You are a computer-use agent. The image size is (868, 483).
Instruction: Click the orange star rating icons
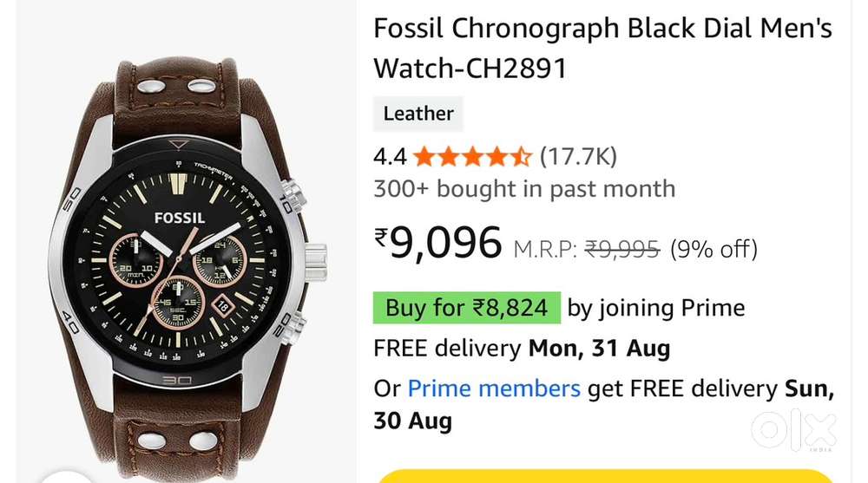coord(472,157)
